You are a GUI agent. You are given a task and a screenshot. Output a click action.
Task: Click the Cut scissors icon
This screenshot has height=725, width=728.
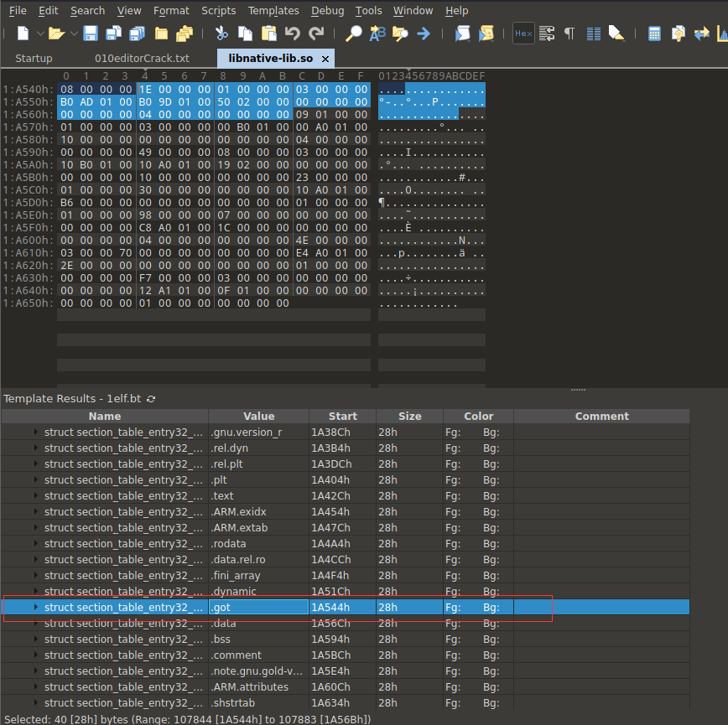click(x=221, y=34)
